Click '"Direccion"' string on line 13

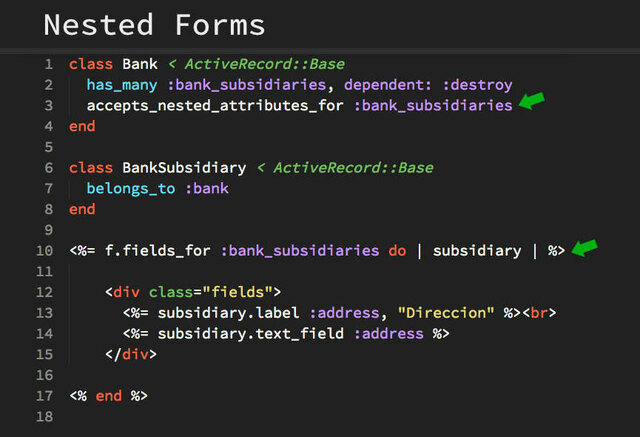coord(446,313)
